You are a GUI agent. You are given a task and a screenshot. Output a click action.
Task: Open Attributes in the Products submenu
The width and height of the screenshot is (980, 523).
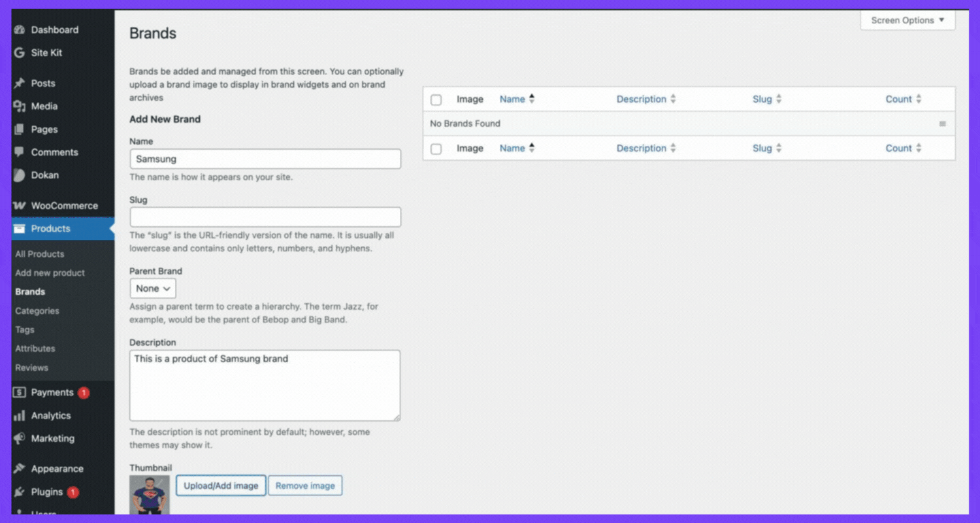pos(35,349)
